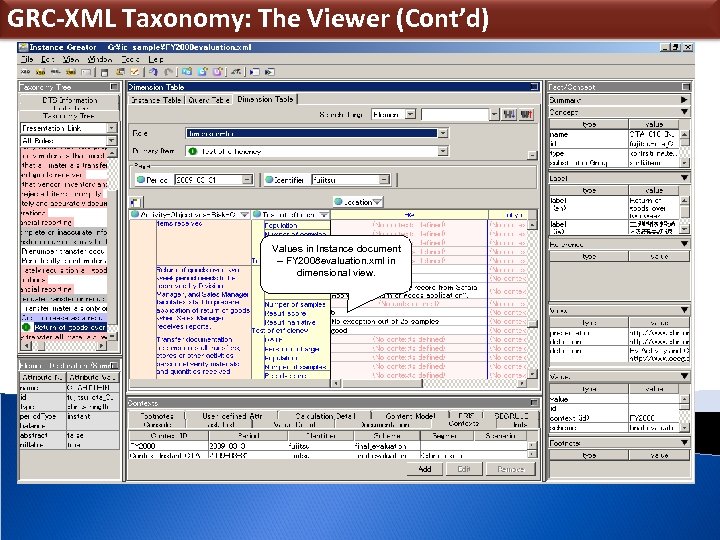This screenshot has height=540, width=720.
Task: Switch to the Query Table tab
Action: pos(208,100)
